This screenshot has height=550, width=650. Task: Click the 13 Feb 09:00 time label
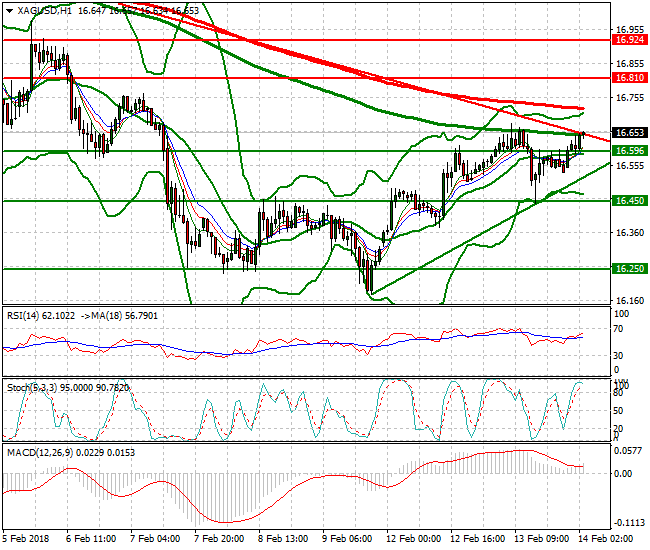click(x=541, y=539)
